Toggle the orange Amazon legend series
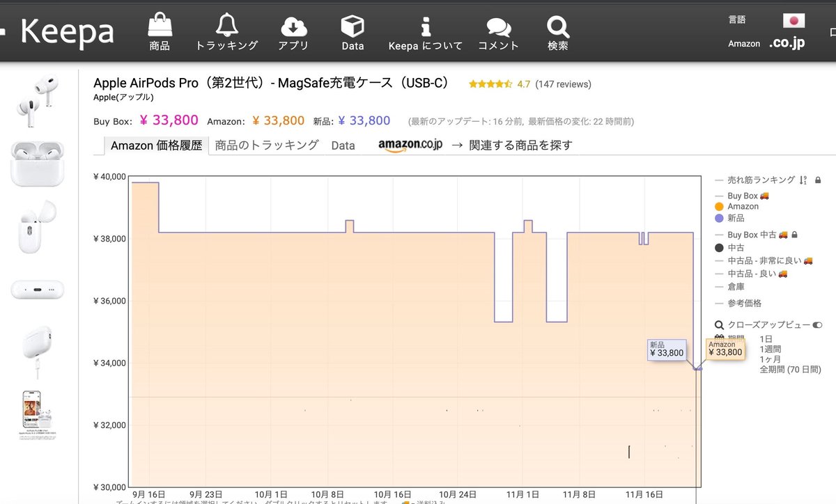This screenshot has width=836, height=504. click(737, 207)
